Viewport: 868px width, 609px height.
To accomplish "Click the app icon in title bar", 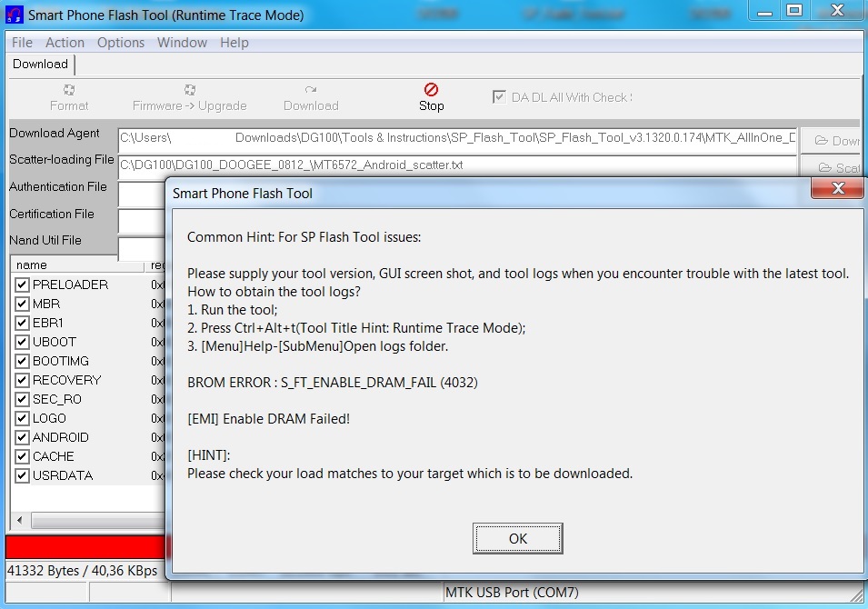I will coord(15,15).
